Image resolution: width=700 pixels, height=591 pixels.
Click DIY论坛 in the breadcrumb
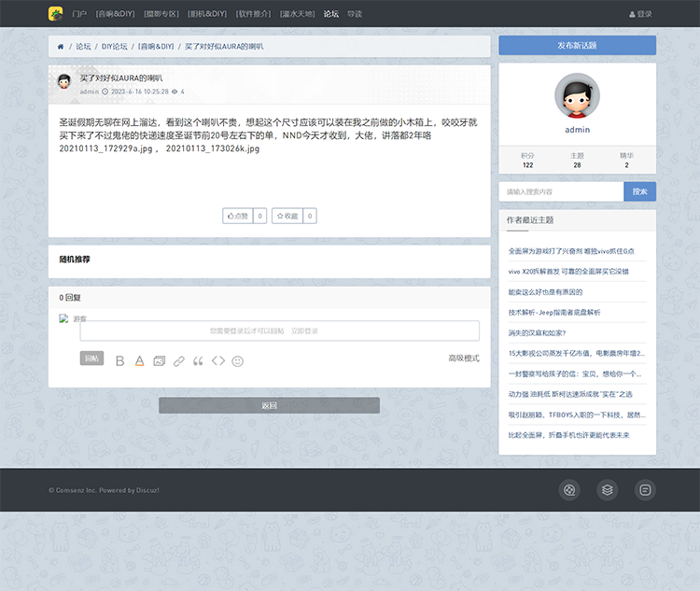(114, 47)
